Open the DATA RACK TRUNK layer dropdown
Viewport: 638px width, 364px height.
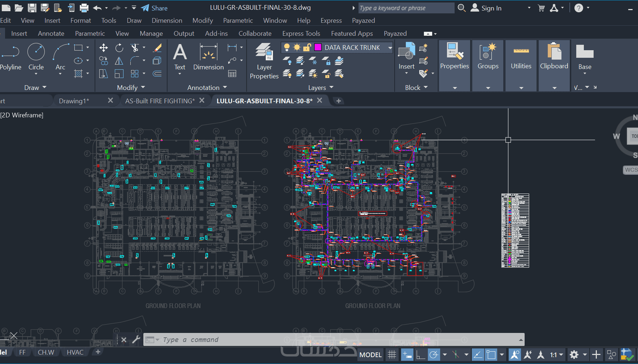[x=390, y=48]
